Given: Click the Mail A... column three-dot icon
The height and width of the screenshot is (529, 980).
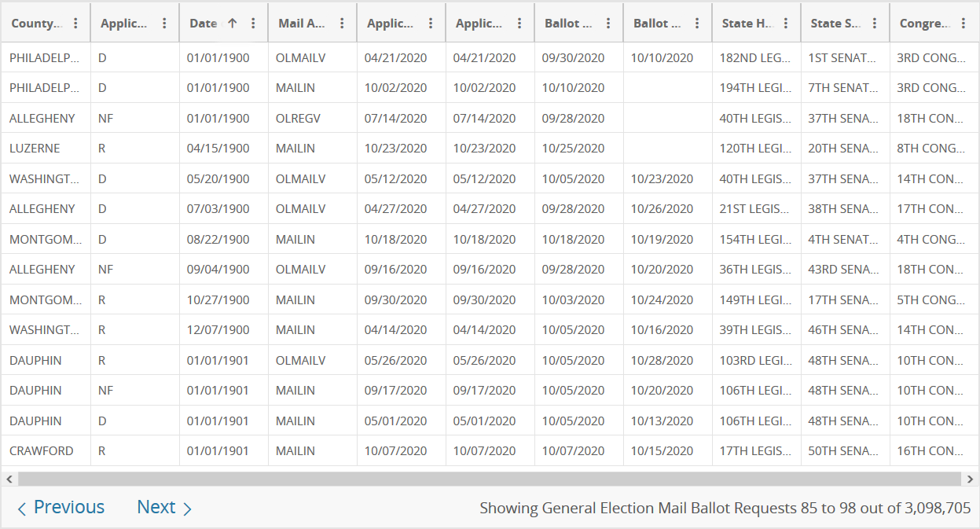Looking at the screenshot, I should click(x=342, y=24).
